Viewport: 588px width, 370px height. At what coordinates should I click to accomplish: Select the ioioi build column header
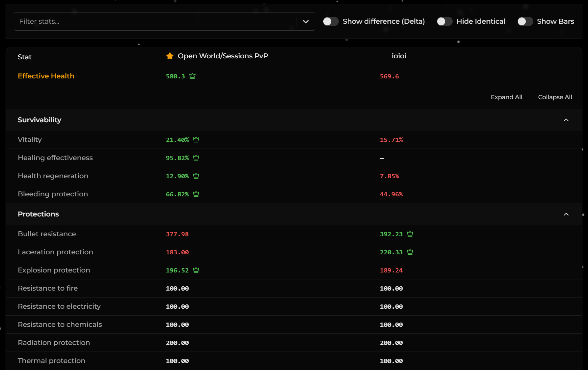399,56
